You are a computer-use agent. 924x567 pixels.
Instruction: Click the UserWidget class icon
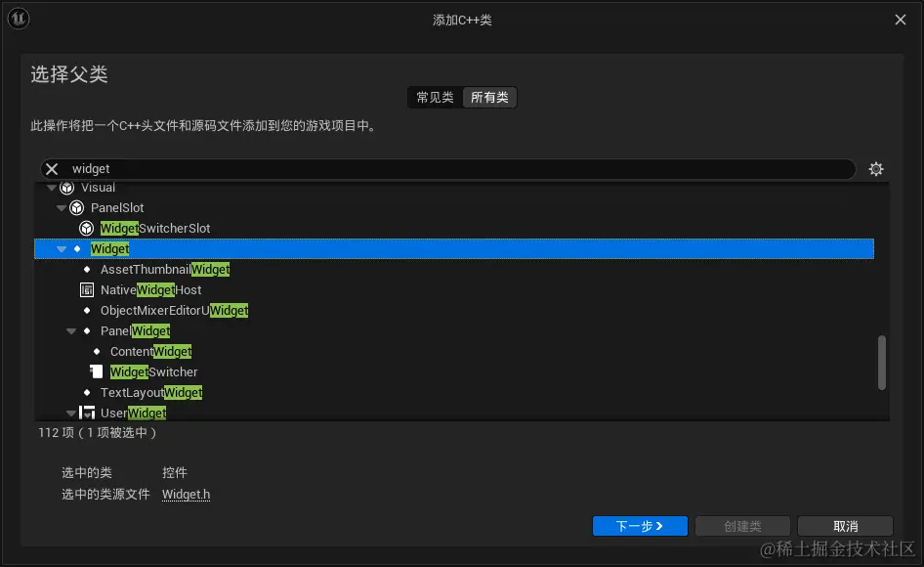pyautogui.click(x=87, y=413)
